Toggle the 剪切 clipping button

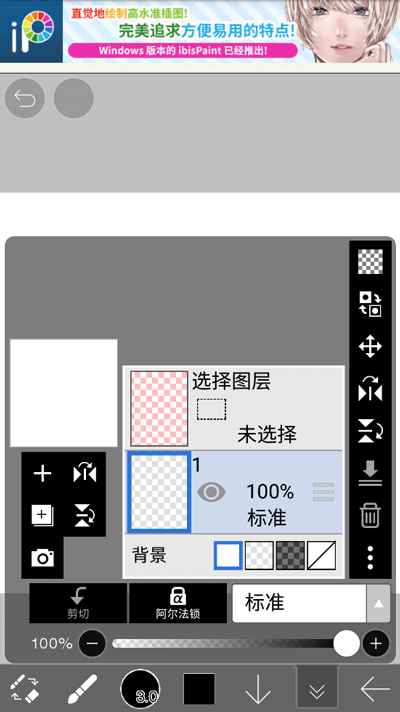click(78, 603)
